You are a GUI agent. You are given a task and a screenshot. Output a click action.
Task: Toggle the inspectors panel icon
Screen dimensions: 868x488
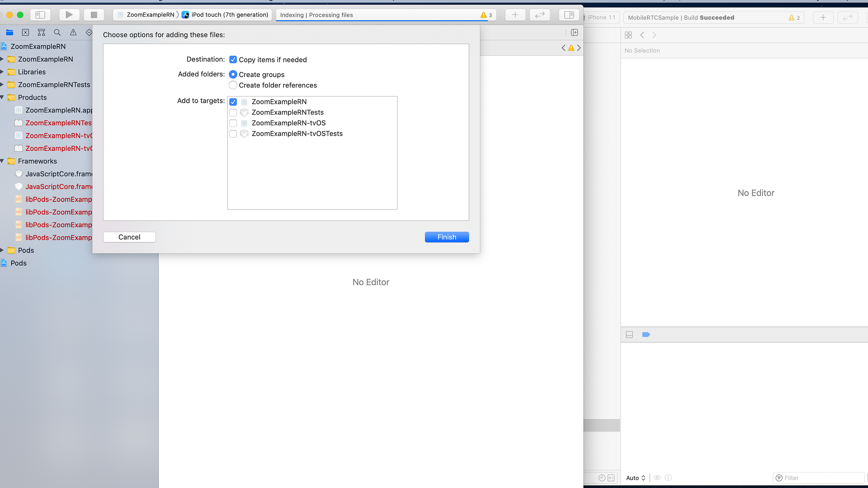point(569,15)
